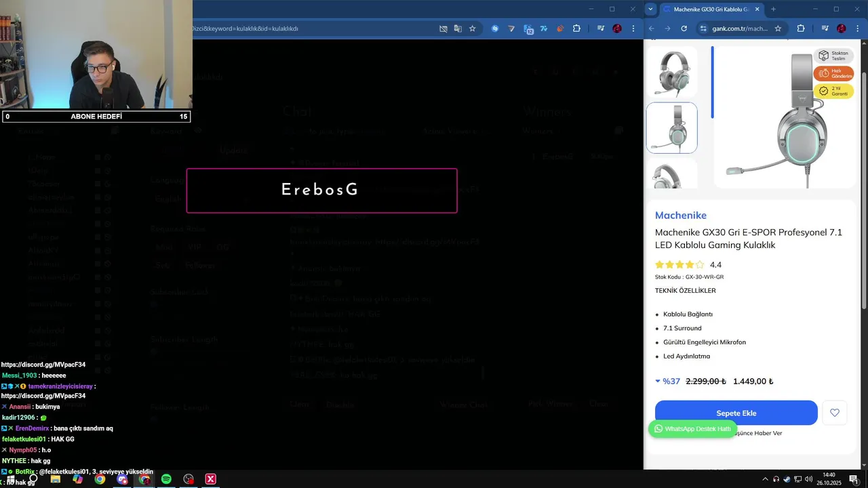The image size is (868, 488).
Task: Open media controls icon in gank window
Action: [825, 28]
